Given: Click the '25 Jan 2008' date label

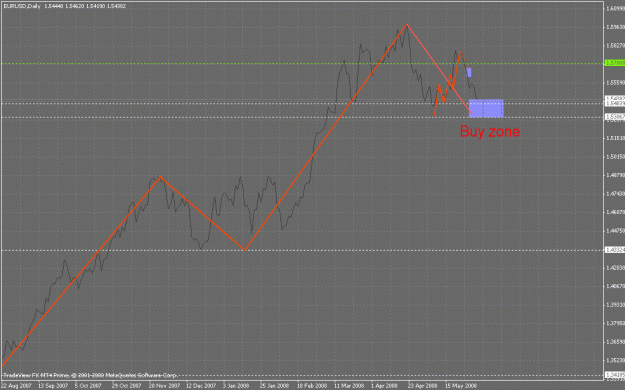Looking at the screenshot, I should (274, 386).
